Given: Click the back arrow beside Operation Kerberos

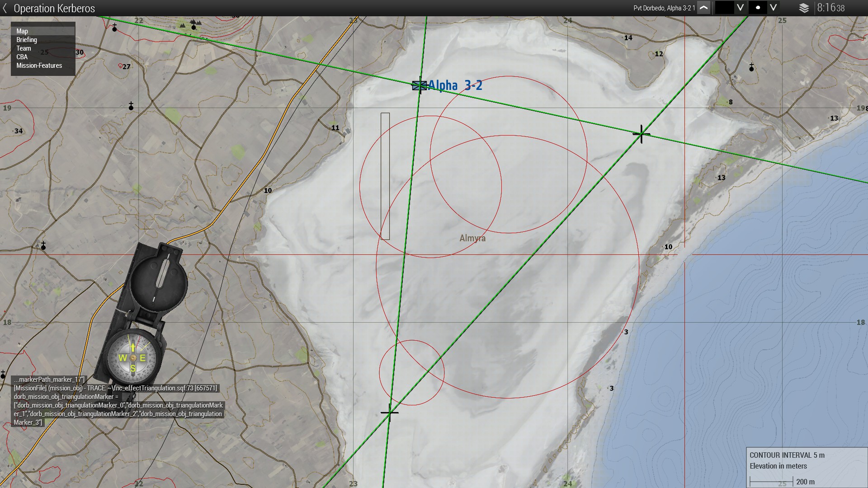Looking at the screenshot, I should pyautogui.click(x=5, y=8).
